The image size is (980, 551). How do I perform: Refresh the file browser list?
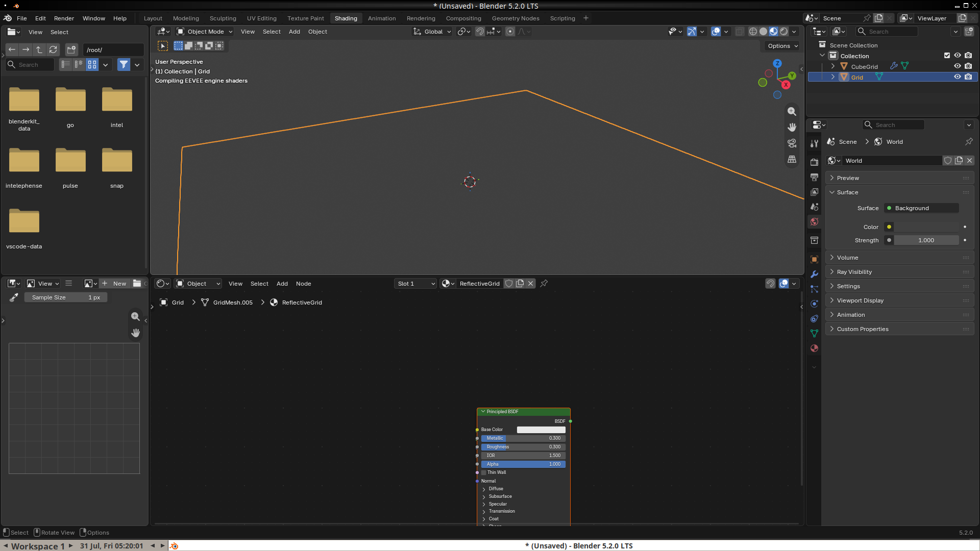point(53,49)
